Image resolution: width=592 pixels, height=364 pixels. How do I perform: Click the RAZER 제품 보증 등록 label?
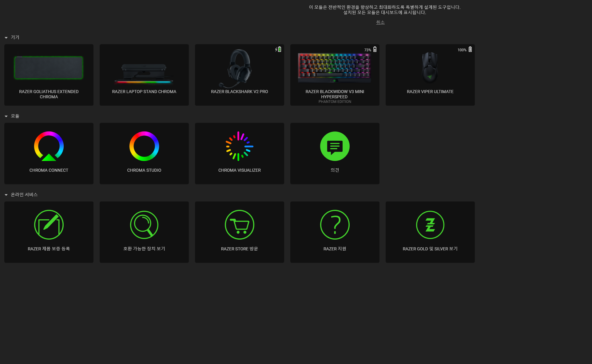49,249
